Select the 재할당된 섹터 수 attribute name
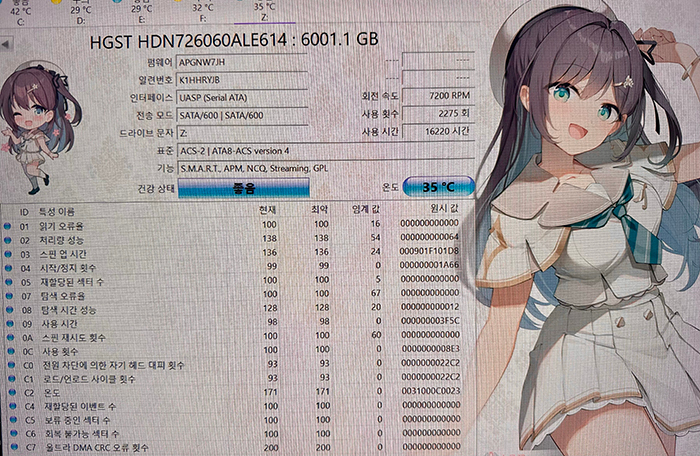This screenshot has width=700, height=456. coord(72,282)
